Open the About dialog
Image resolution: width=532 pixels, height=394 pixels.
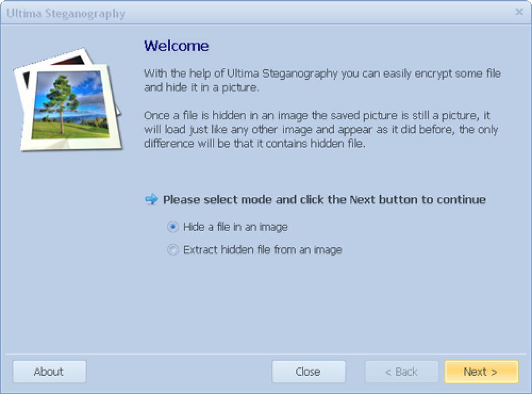point(49,372)
